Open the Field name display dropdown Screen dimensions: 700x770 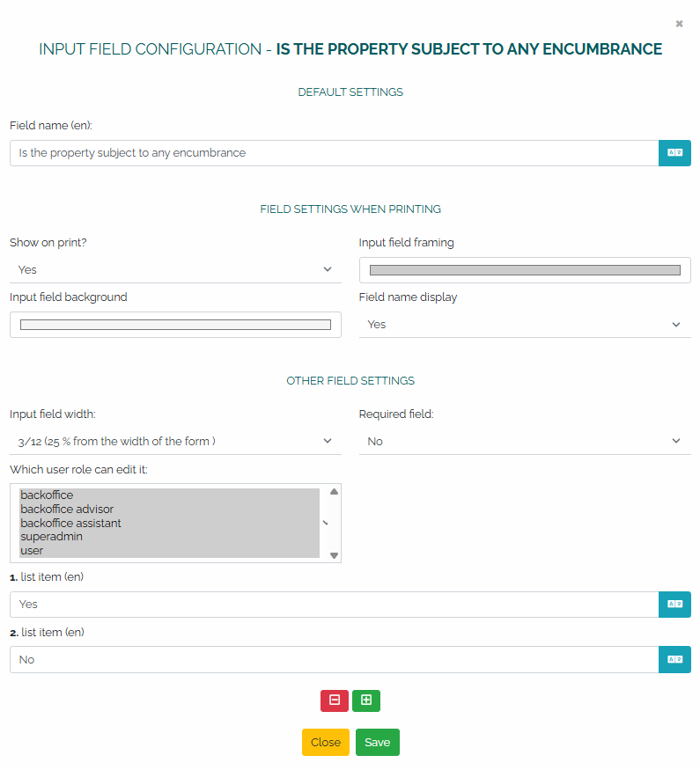(x=525, y=324)
